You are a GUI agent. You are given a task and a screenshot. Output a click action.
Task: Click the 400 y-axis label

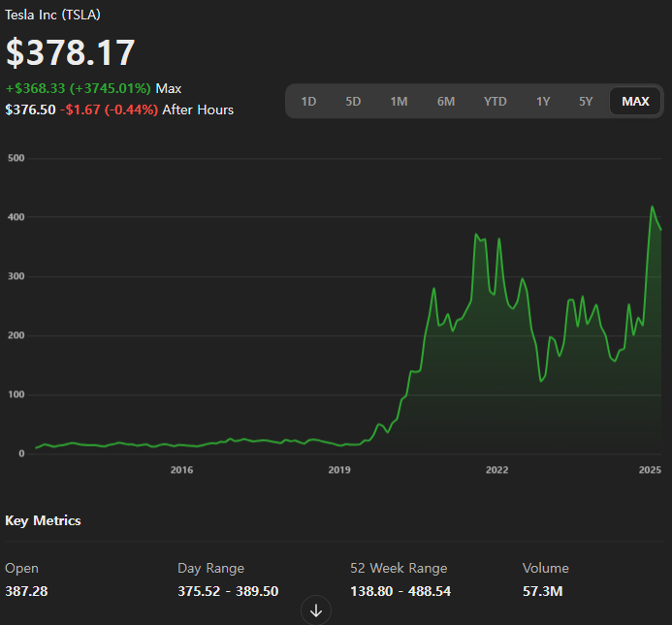tap(16, 217)
